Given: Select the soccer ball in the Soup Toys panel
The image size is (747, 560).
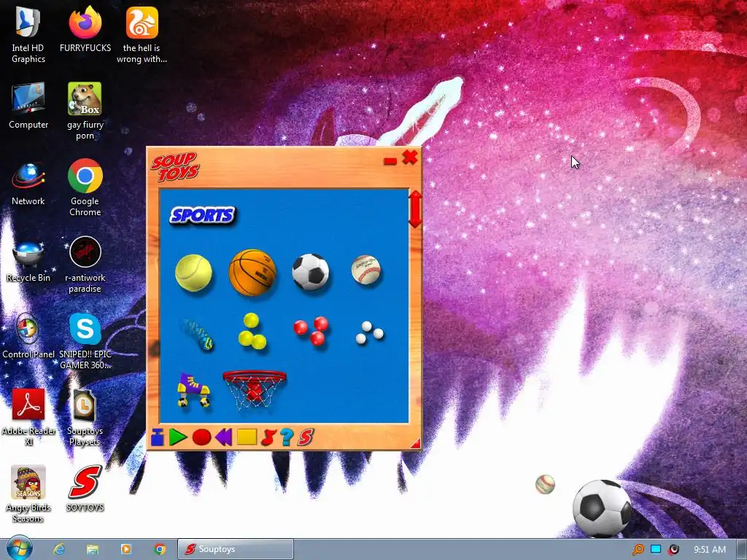Looking at the screenshot, I should click(x=311, y=272).
